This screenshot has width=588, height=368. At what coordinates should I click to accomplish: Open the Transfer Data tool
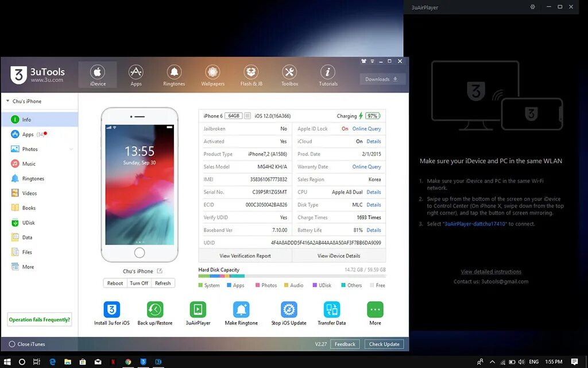coord(332,309)
